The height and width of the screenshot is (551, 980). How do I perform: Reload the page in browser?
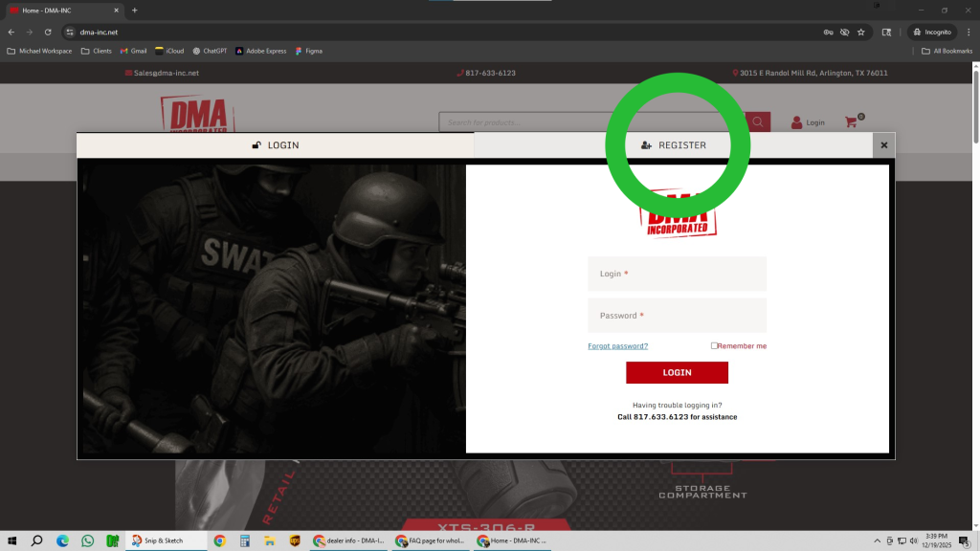tap(48, 32)
